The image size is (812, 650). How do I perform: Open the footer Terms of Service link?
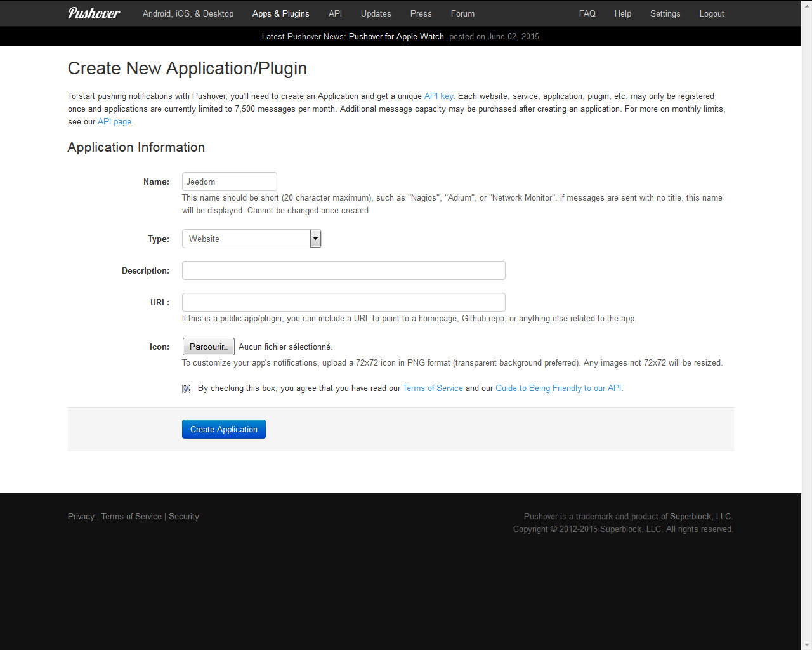tap(131, 516)
